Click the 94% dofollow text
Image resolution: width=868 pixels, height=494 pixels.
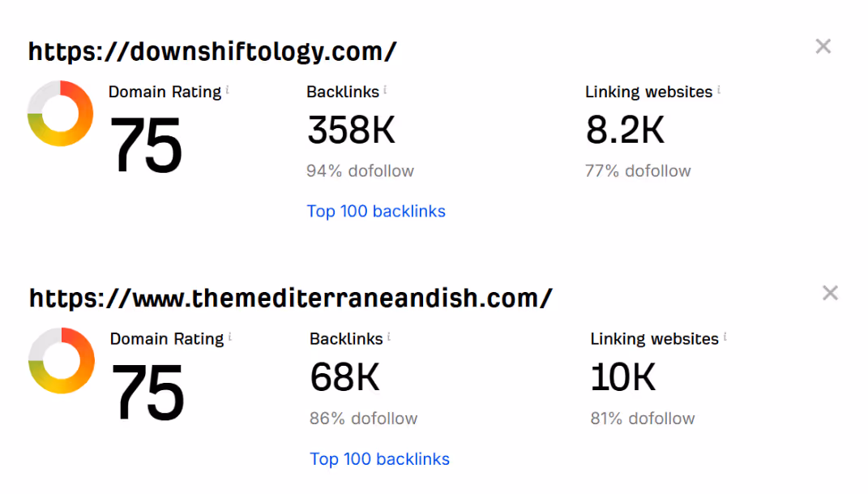[x=361, y=170]
